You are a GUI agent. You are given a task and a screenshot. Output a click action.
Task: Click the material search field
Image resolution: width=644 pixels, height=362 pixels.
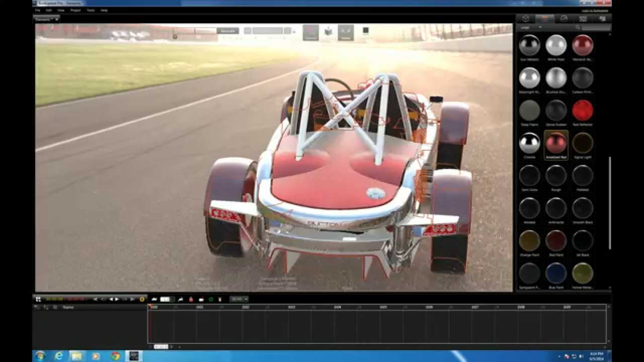(x=596, y=27)
